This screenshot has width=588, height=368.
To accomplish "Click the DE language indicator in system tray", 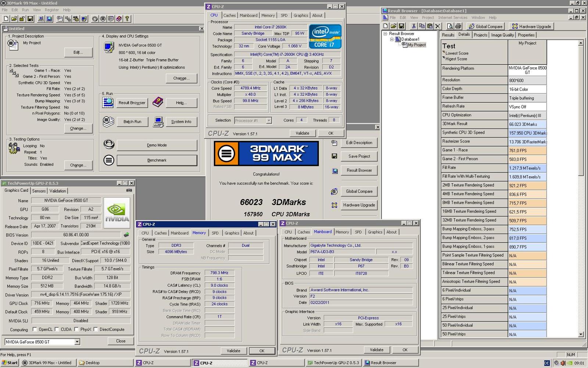I will coord(547,363).
